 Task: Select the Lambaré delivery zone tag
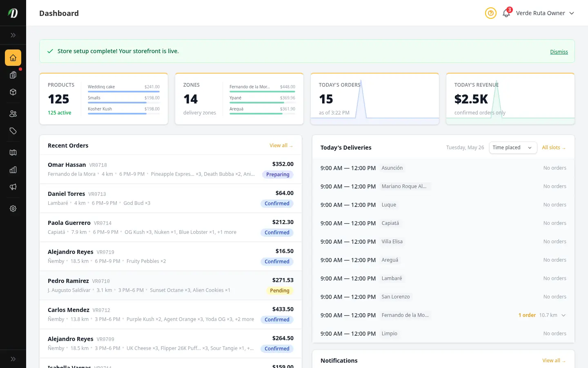(392, 278)
